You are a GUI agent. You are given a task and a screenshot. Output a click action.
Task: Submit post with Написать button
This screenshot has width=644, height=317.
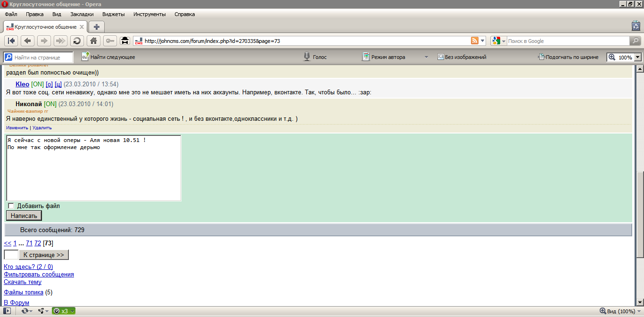[x=24, y=216]
